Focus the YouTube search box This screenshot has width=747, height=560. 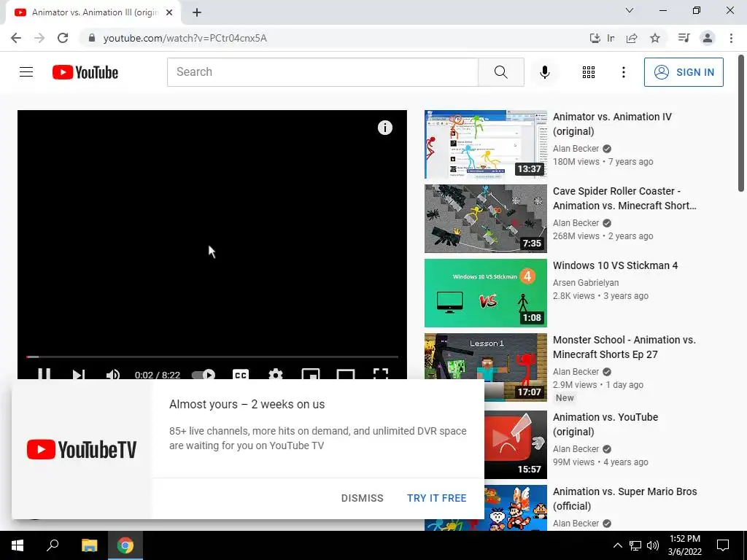click(x=322, y=72)
